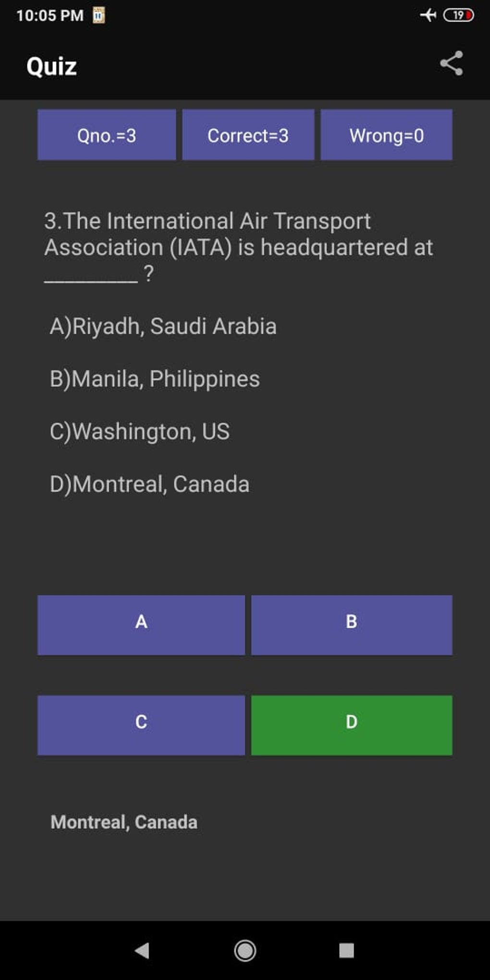
Task: Tap the Correct=3 score box
Action: [248, 135]
